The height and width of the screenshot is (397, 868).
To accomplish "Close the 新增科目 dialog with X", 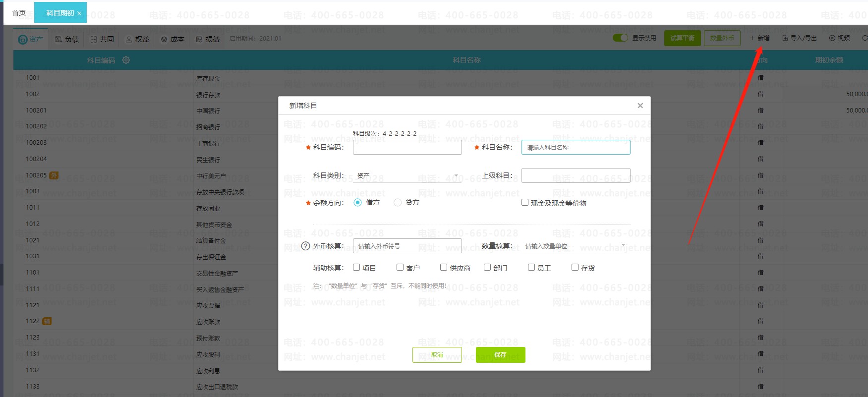I will coord(640,106).
